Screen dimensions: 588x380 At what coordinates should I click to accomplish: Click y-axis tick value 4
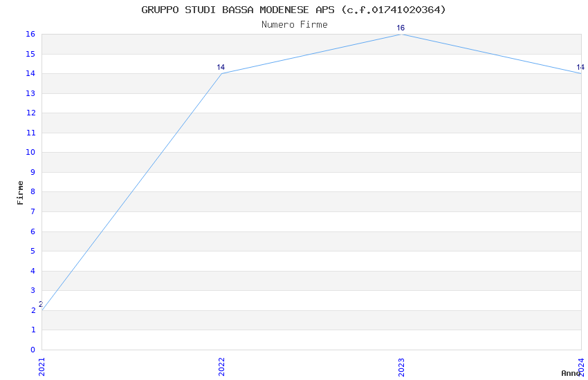pyautogui.click(x=33, y=271)
